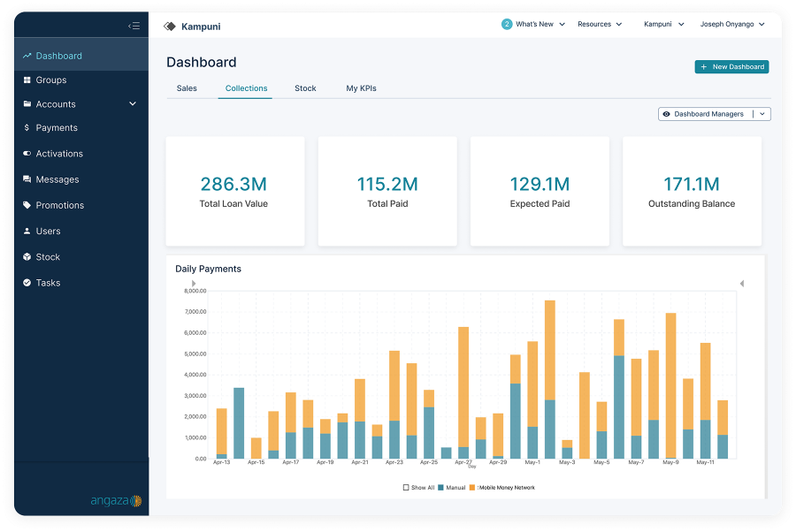Click the Payments dollar sign icon
796x532 pixels.
(x=27, y=128)
